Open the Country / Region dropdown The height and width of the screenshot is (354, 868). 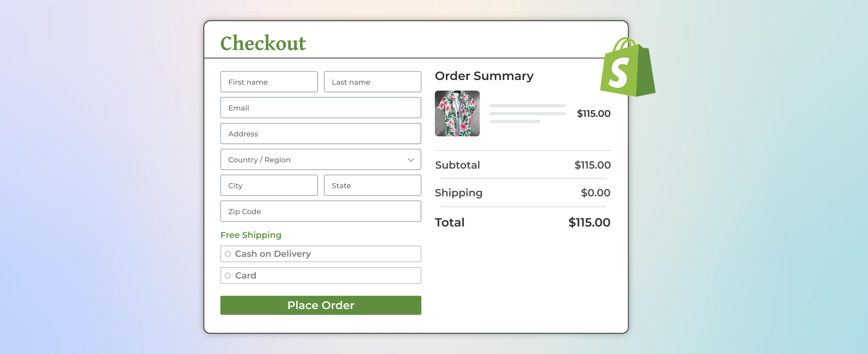[x=320, y=160]
